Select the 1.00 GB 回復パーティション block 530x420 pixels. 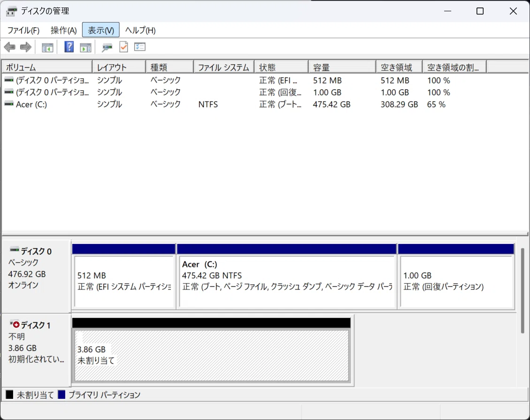[456, 282]
